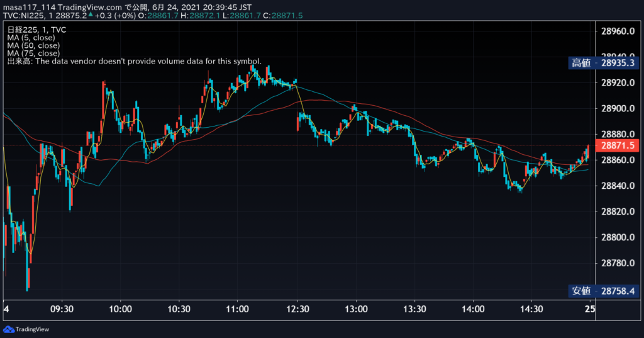Select the MA (75, close) indicator label
The height and width of the screenshot is (338, 644).
coord(33,54)
